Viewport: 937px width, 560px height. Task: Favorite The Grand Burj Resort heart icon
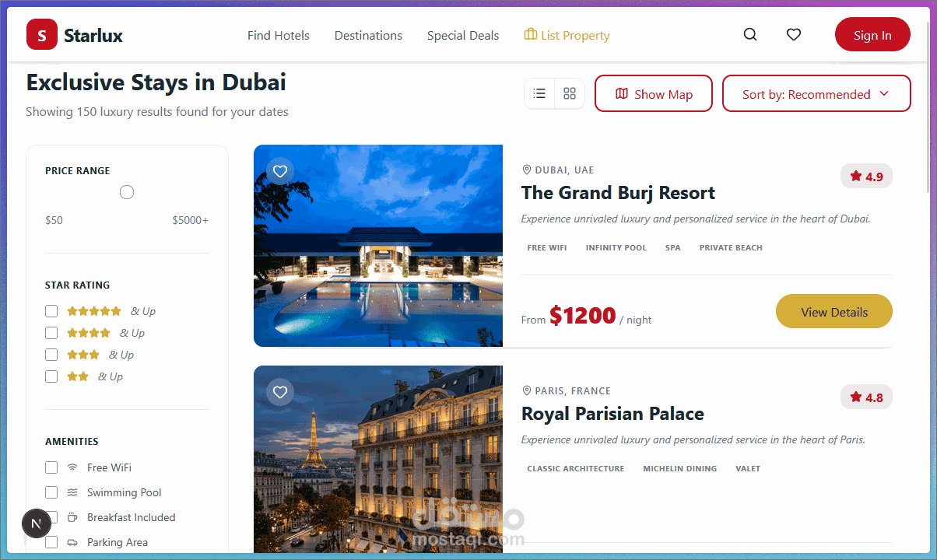click(x=280, y=171)
